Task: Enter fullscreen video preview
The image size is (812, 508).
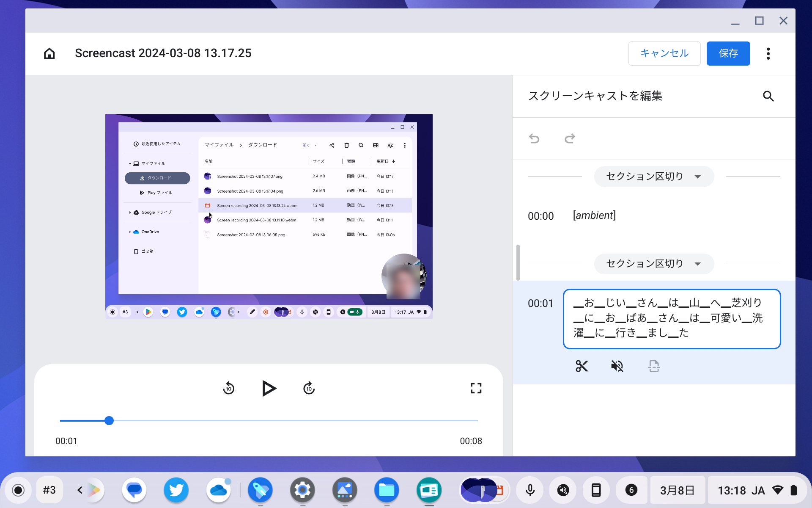Action: (476, 388)
